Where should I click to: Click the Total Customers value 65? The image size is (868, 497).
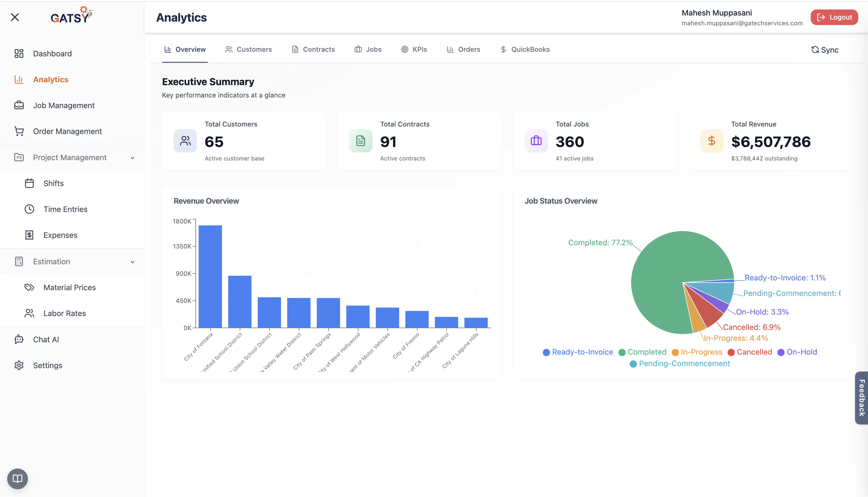[x=214, y=142]
